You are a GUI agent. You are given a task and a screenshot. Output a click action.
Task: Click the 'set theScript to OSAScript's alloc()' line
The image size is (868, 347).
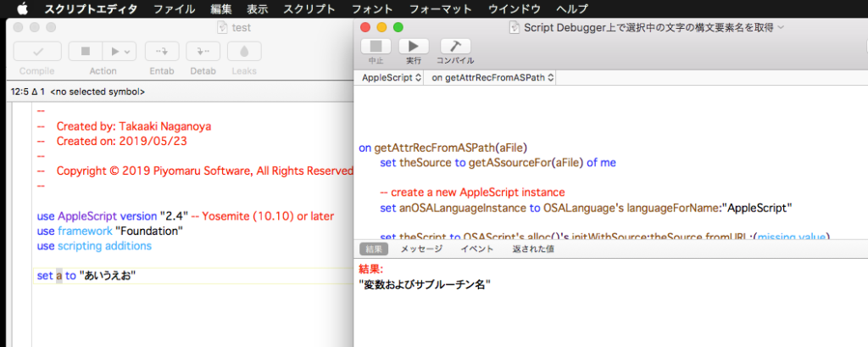(605, 236)
